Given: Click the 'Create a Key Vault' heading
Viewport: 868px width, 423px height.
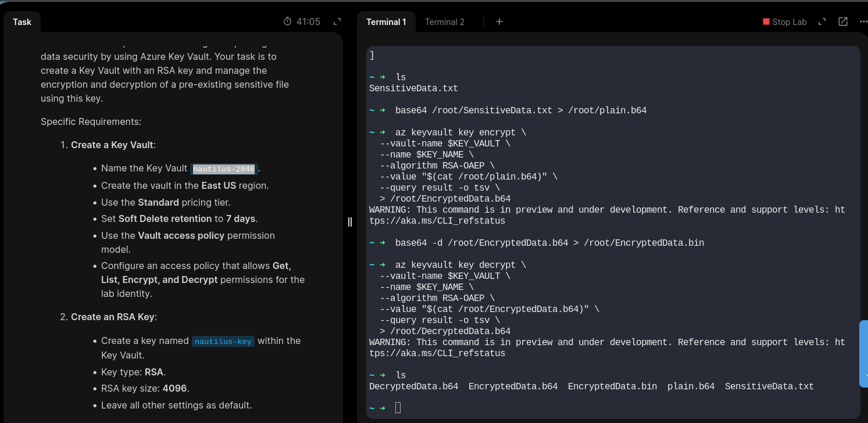Looking at the screenshot, I should pos(113,145).
